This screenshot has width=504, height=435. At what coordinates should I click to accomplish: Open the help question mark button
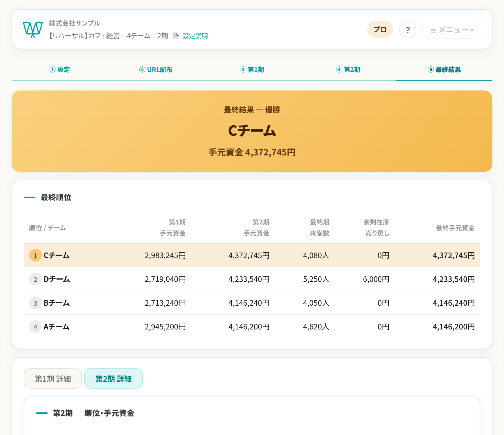(x=408, y=30)
